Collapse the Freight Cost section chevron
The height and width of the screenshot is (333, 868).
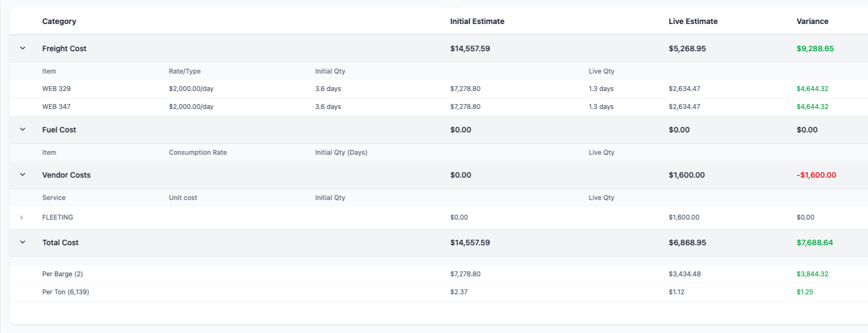tap(22, 49)
